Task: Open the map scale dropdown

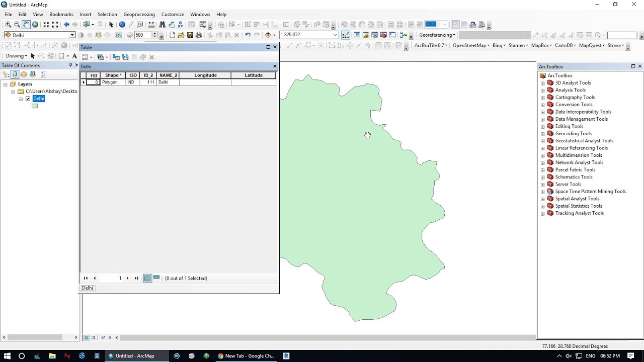Action: point(335,35)
